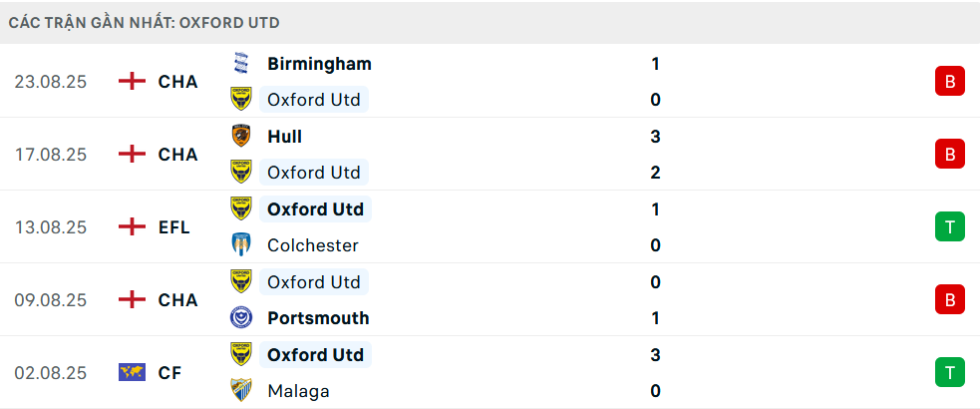Open the Malaga team link

[x=298, y=391]
